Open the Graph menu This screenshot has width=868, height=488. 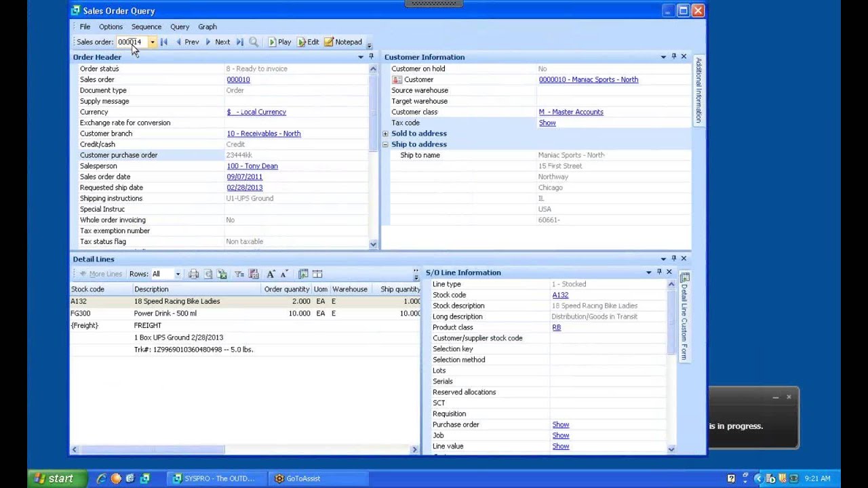[208, 27]
